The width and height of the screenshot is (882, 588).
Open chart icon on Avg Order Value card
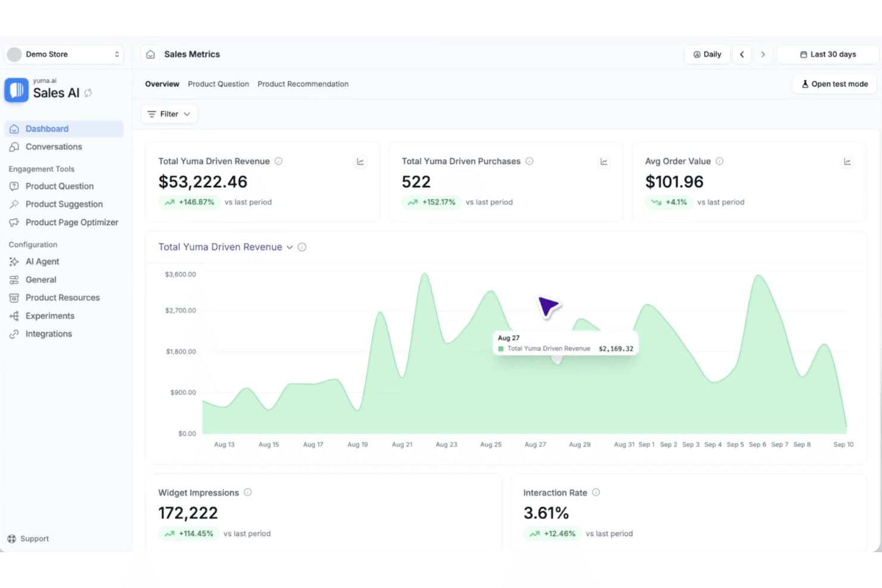click(x=847, y=161)
